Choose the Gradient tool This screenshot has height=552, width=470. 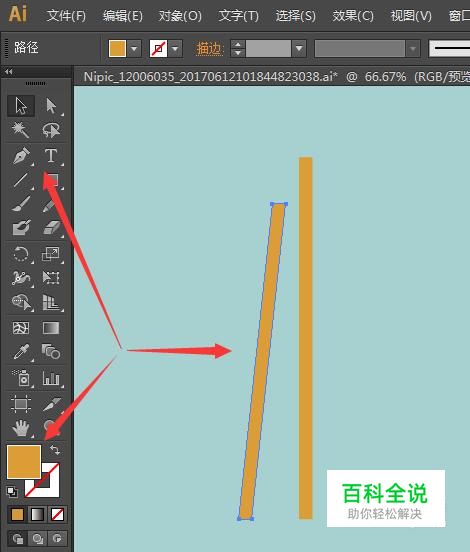click(x=51, y=328)
